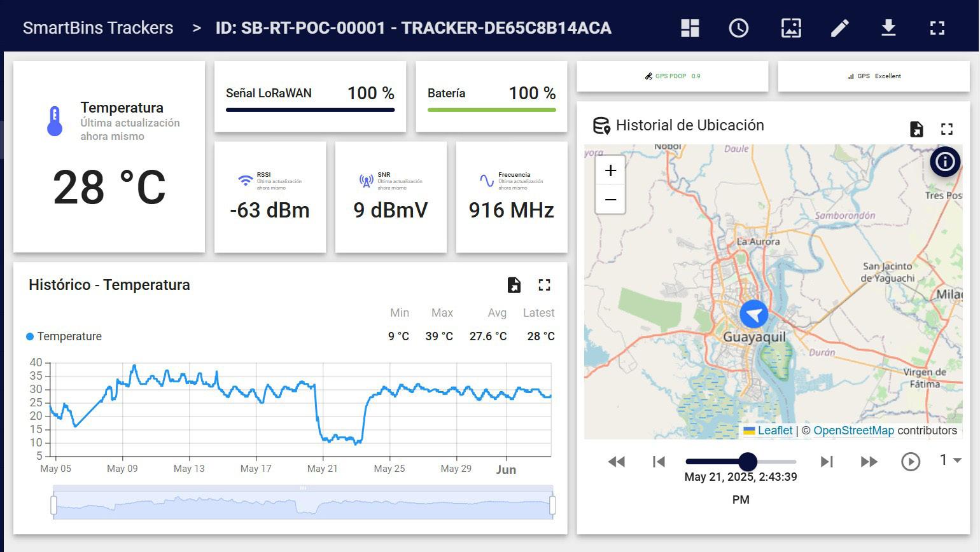Click the chart range right handle
The image size is (980, 552).
tap(552, 506)
